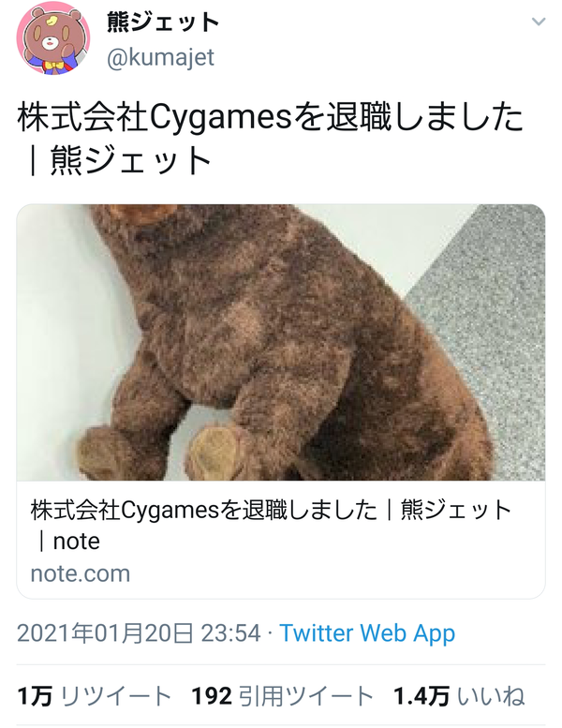Expand the tweet options chevron
Image resolution: width=562 pixels, height=728 pixels.
538,22
